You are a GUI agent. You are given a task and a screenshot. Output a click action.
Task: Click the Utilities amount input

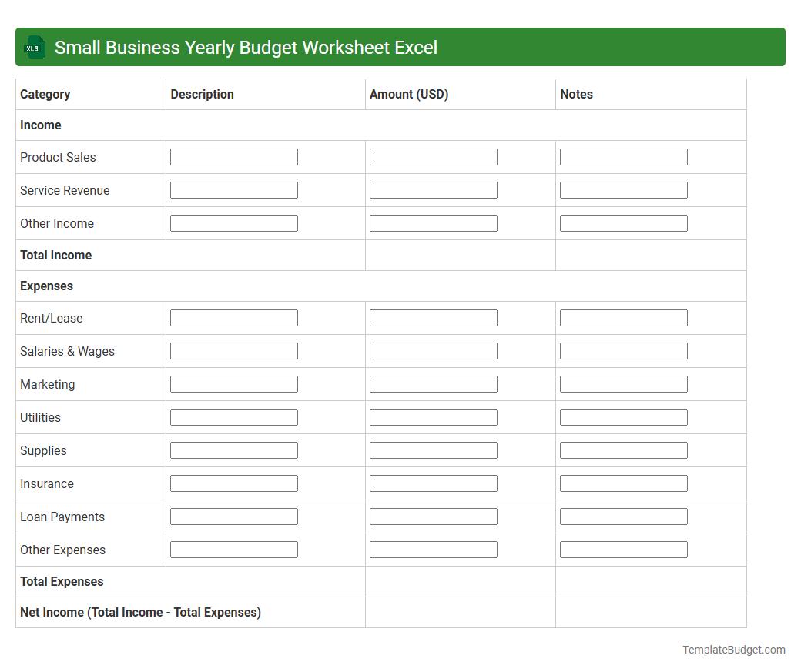433,416
